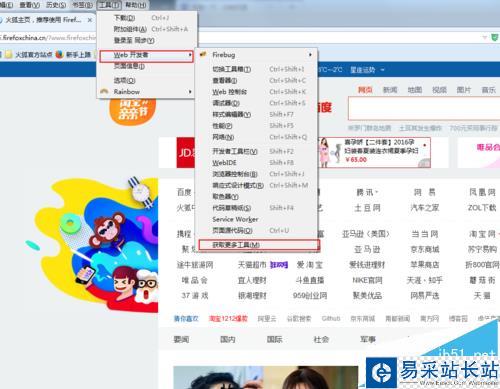Select 网络(N) in developer submenu
Image resolution: width=500 pixels, height=389 pixels.
pos(257,137)
